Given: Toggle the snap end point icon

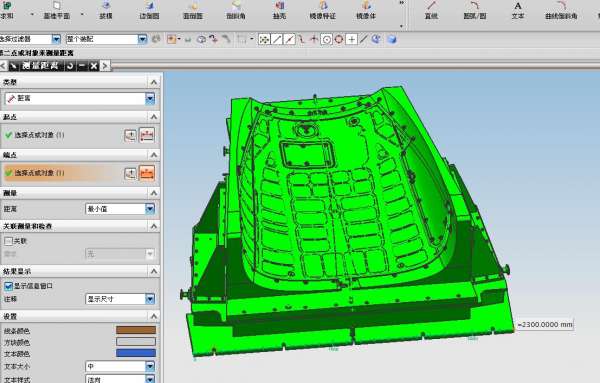Looking at the screenshot, I should 277,39.
